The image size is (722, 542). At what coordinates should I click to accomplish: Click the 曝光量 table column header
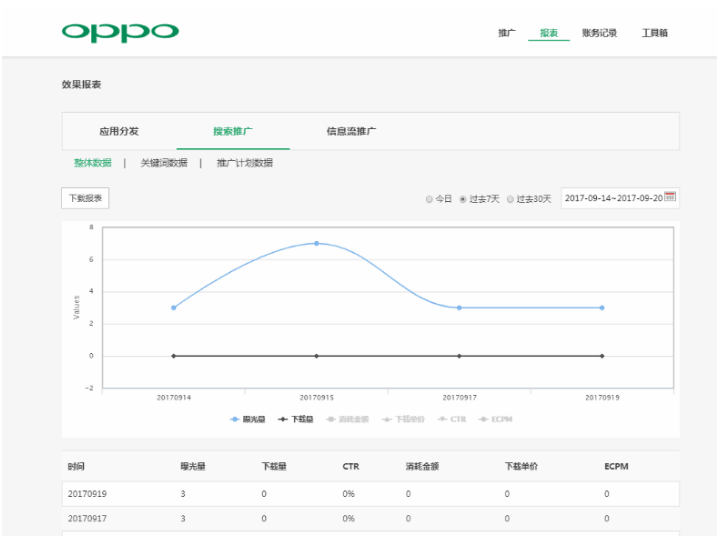[193, 466]
